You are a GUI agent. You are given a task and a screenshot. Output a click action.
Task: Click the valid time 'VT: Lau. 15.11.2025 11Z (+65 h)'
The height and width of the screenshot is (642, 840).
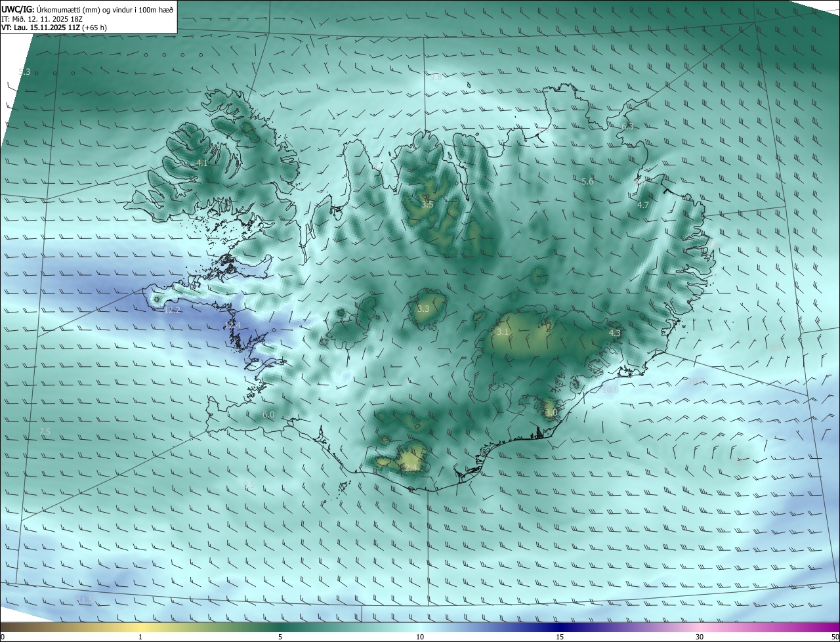[x=54, y=28]
